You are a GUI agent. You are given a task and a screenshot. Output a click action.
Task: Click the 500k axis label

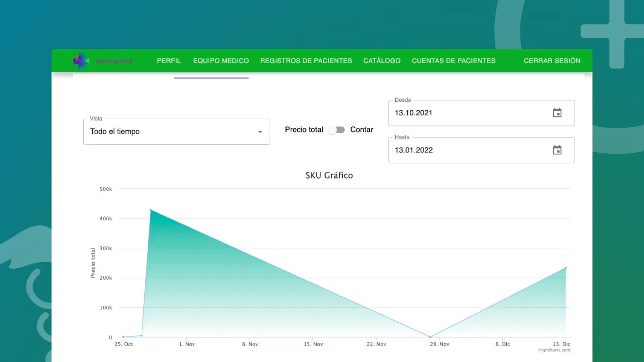pyautogui.click(x=106, y=189)
